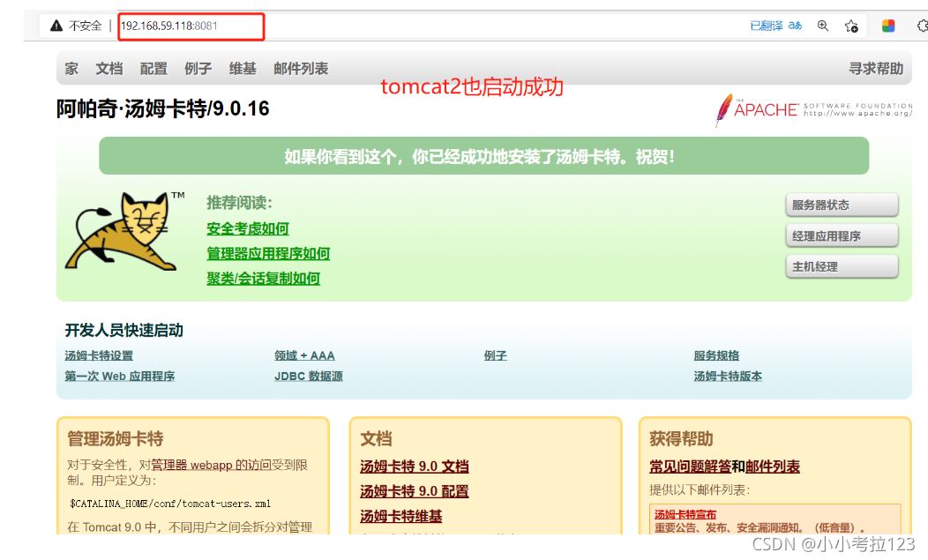Open the 安全考虑如何 link
The width and height of the screenshot is (928, 560).
(248, 228)
